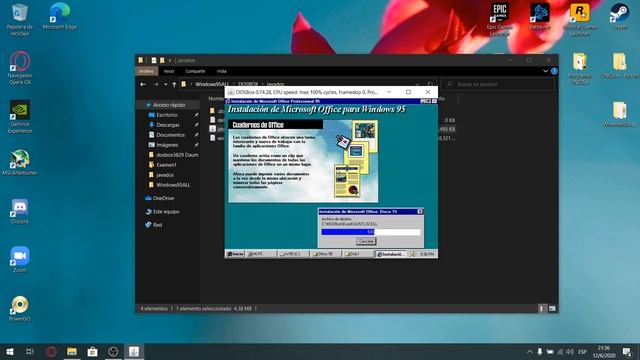Open Rockstar Games Launcher icon

pos(580,19)
